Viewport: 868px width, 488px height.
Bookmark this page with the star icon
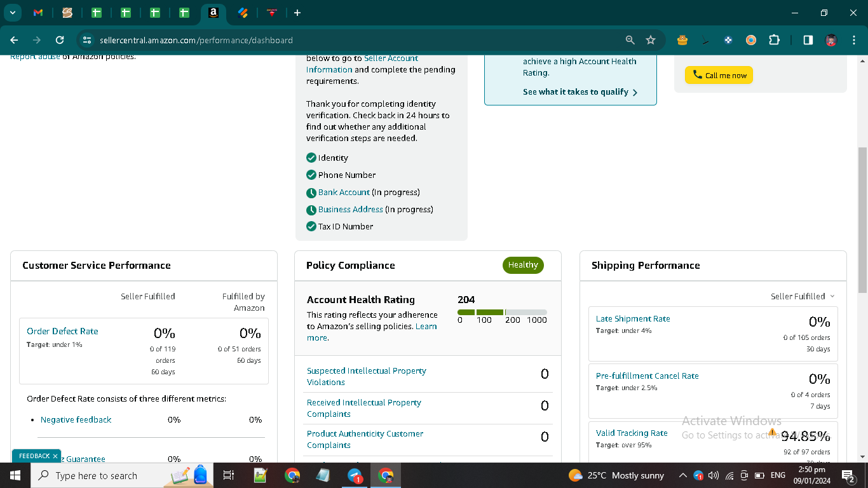(x=651, y=40)
